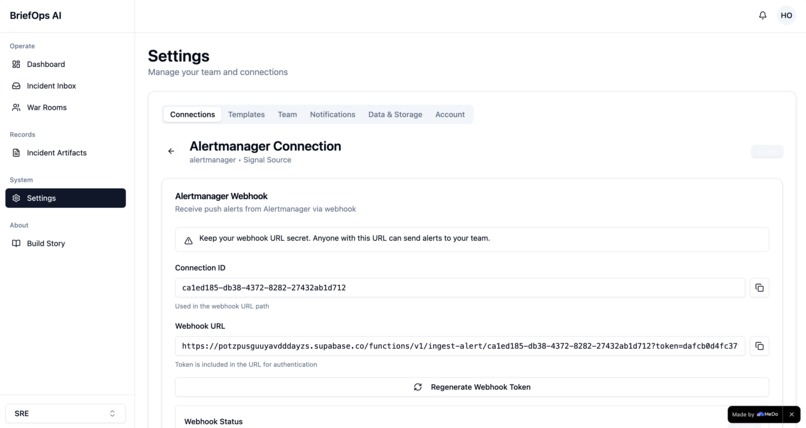Viewport: 806px width, 428px height.
Task: Click the Operate section label in the sidebar
Action: click(x=22, y=46)
